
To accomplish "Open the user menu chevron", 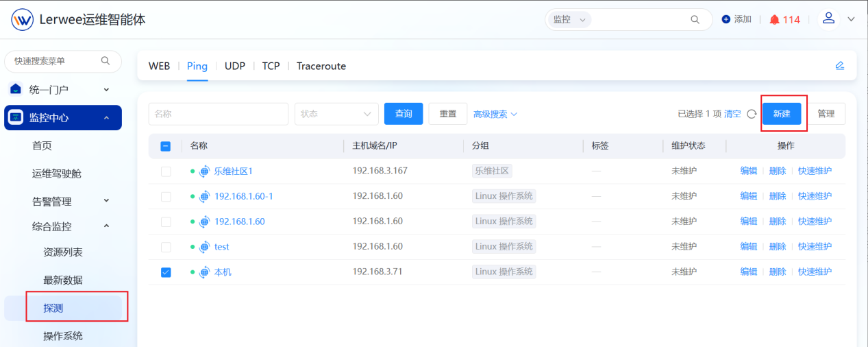I will (x=852, y=20).
